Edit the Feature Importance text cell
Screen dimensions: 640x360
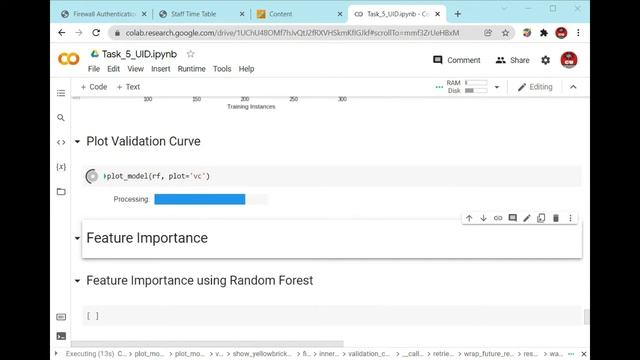tap(527, 218)
